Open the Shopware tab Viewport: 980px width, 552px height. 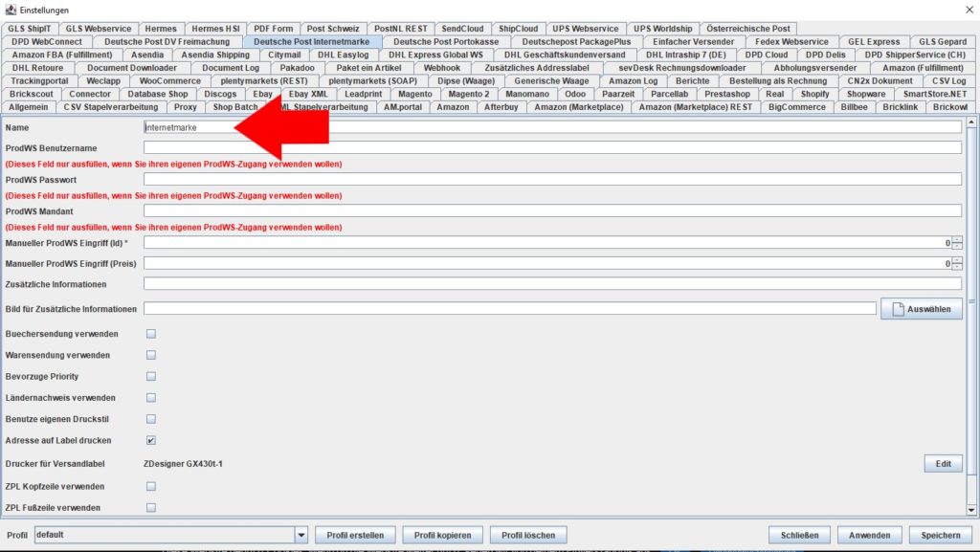(865, 95)
